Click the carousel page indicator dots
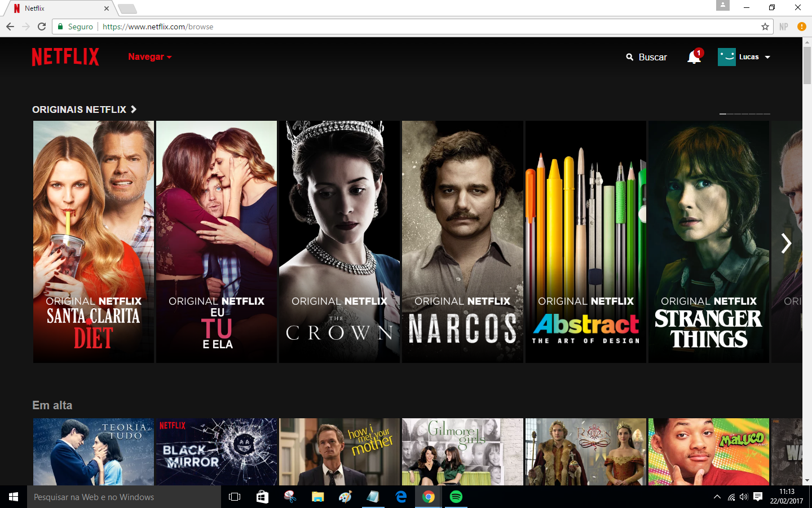Image resolution: width=812 pixels, height=508 pixels. click(745, 114)
